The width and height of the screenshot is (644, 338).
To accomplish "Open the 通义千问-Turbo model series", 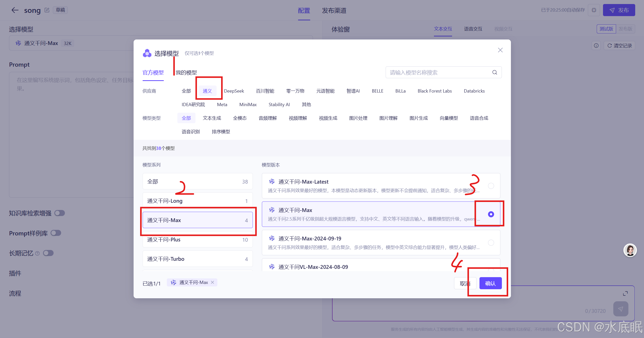I will (x=197, y=259).
